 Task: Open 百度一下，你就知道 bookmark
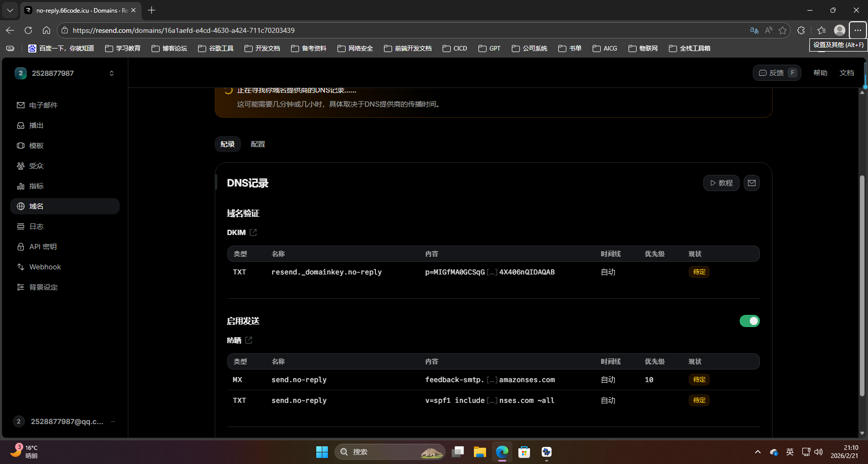pyautogui.click(x=61, y=49)
